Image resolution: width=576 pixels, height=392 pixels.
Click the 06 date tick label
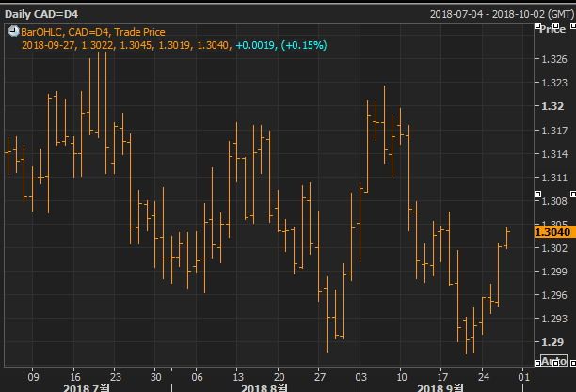[x=198, y=377]
